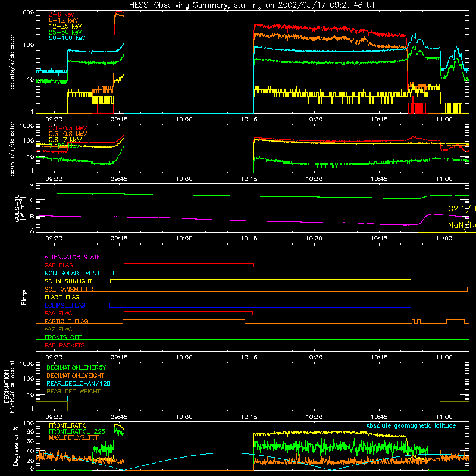476x476 pixels.
Task: Select the FRONTS_OFF flag label
Action: [63, 337]
